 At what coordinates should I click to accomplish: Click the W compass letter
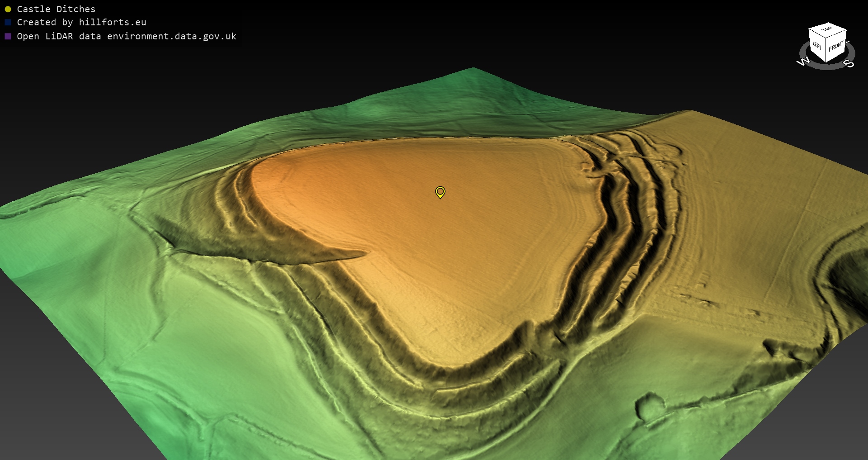[803, 62]
